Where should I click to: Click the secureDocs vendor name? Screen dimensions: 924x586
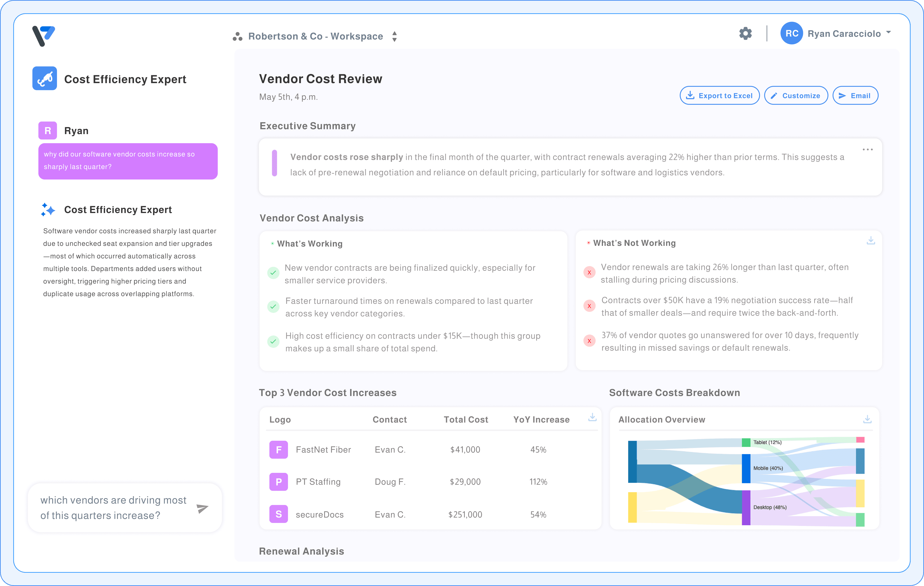click(x=320, y=515)
